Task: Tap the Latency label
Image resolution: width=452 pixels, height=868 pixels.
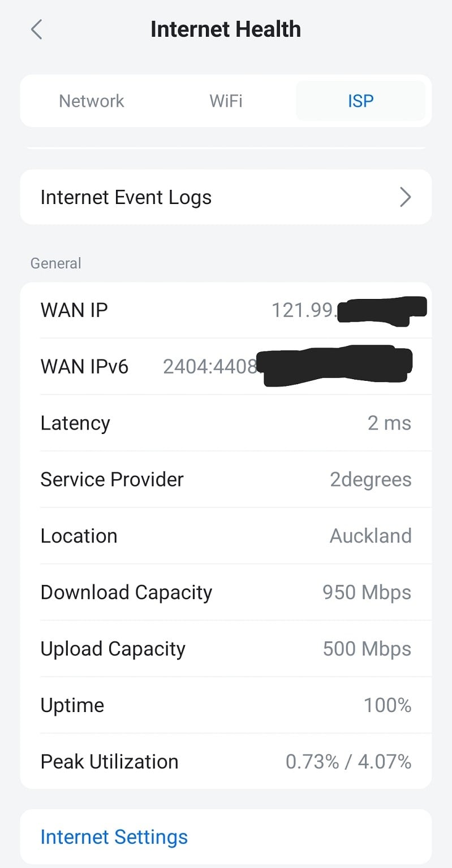Action: (75, 423)
